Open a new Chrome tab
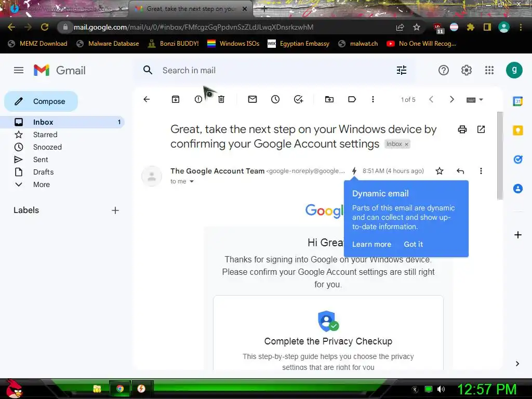Screen dimensions: 532x399 coord(264,9)
